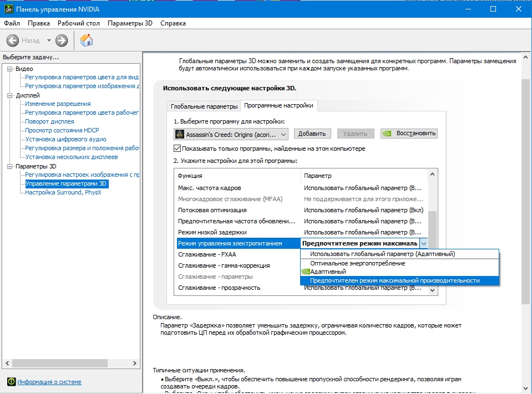Open Информация о системе link
Image resolution: width=532 pixels, height=394 pixels.
pyautogui.click(x=49, y=382)
